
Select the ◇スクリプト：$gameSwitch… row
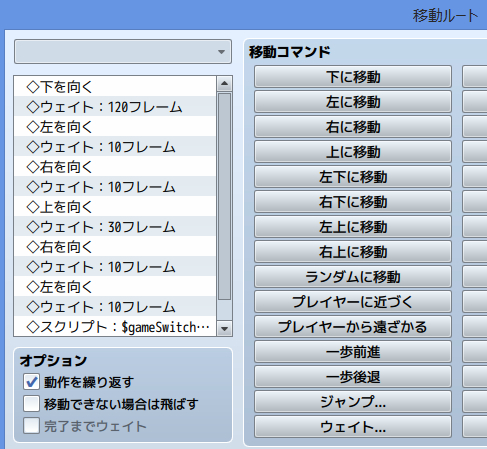115,327
